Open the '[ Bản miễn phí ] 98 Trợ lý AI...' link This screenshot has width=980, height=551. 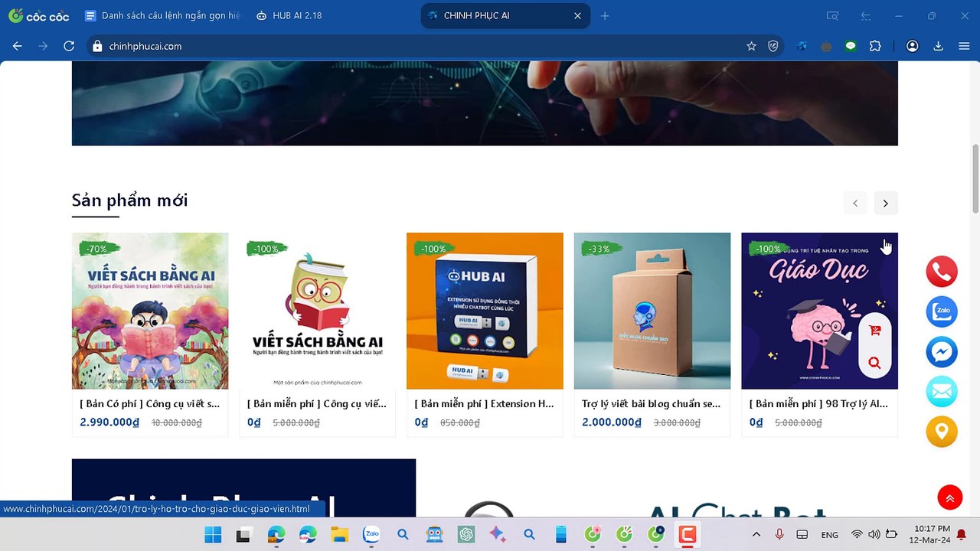coord(818,403)
